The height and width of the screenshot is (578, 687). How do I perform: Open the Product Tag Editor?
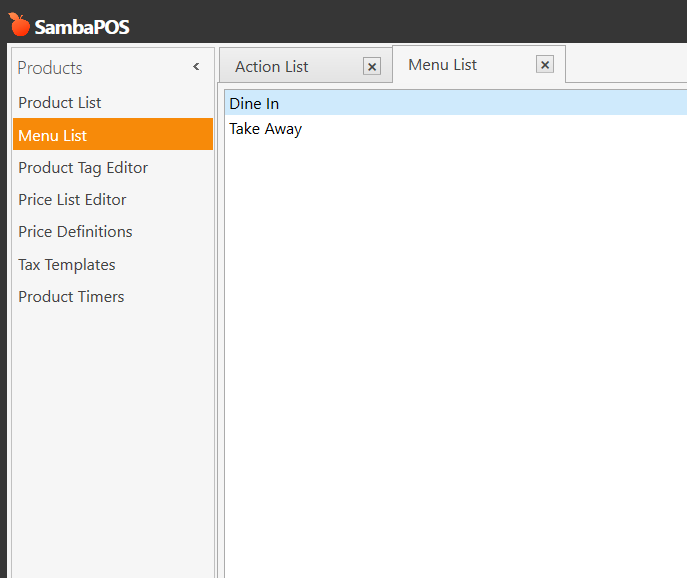83,168
